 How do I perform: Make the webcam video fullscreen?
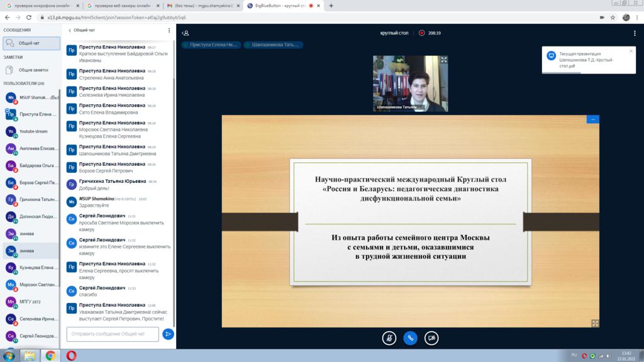pos(443,60)
